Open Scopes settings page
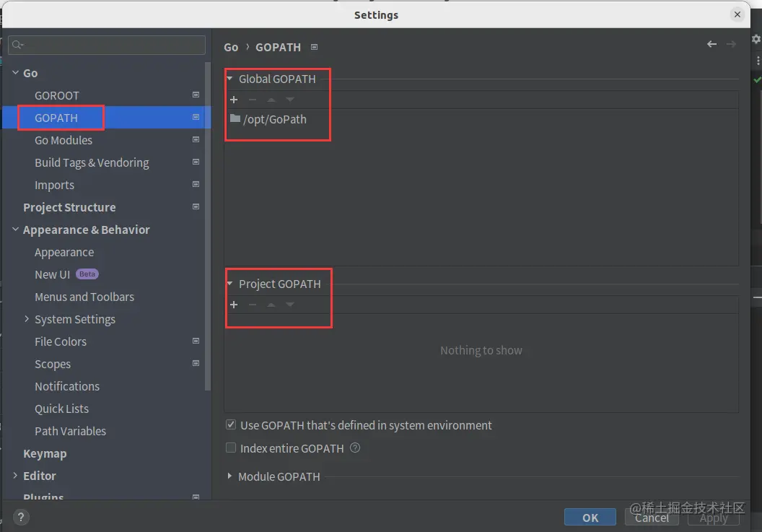 [53, 364]
